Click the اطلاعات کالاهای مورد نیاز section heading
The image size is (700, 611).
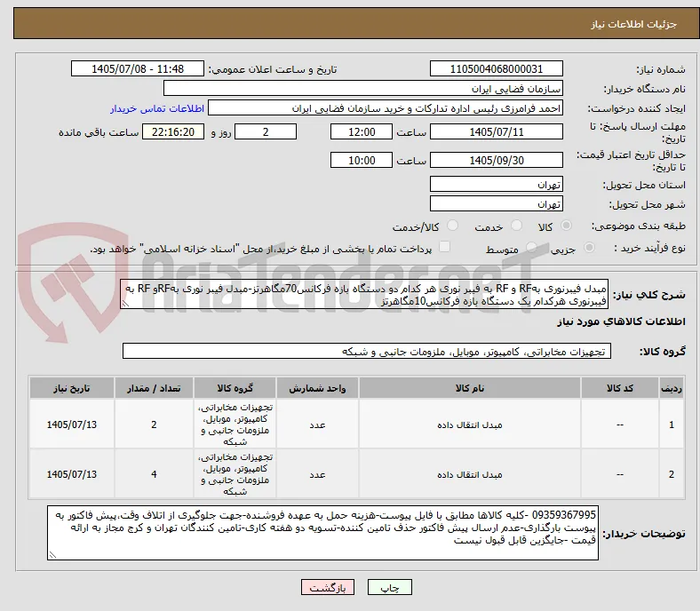coord(621,321)
